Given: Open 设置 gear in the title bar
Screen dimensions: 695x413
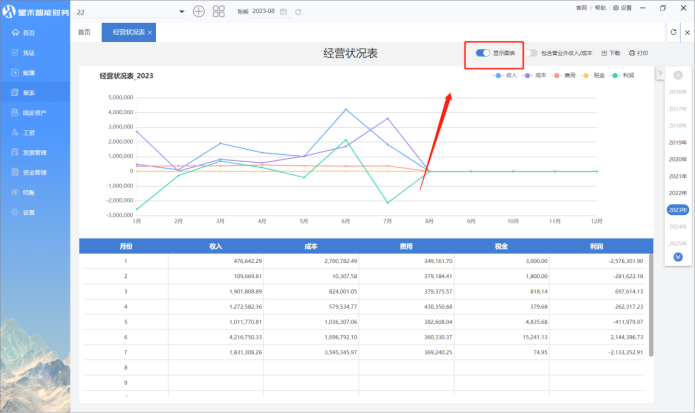Looking at the screenshot, I should click(x=622, y=8).
